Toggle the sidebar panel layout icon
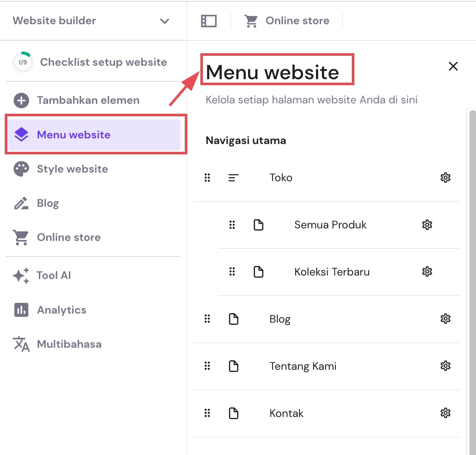This screenshot has width=476, height=455. [209, 21]
